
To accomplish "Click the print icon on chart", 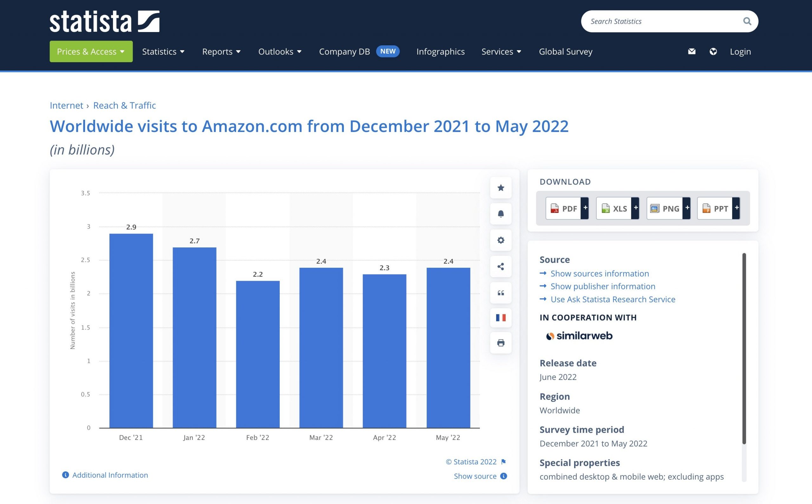I will coord(501,343).
